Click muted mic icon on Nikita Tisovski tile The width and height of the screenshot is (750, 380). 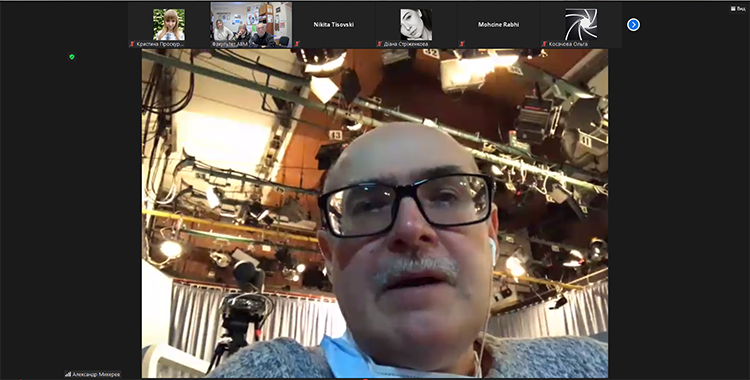[297, 44]
